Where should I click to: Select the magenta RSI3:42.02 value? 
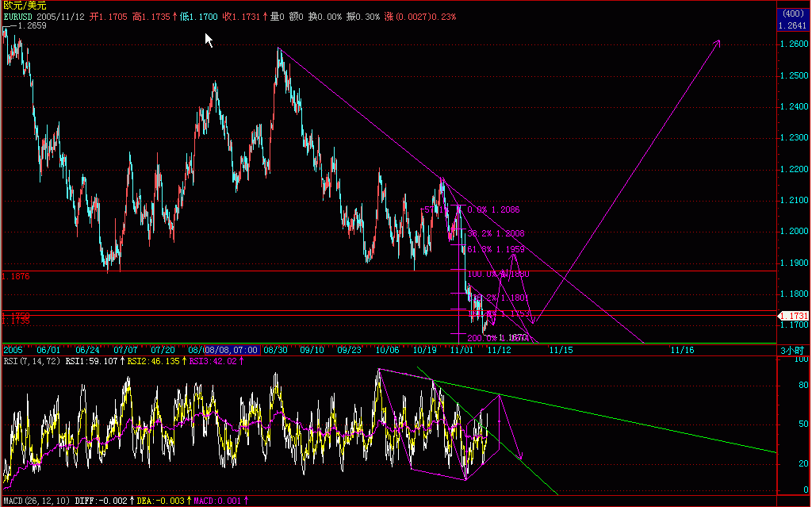pos(216,361)
